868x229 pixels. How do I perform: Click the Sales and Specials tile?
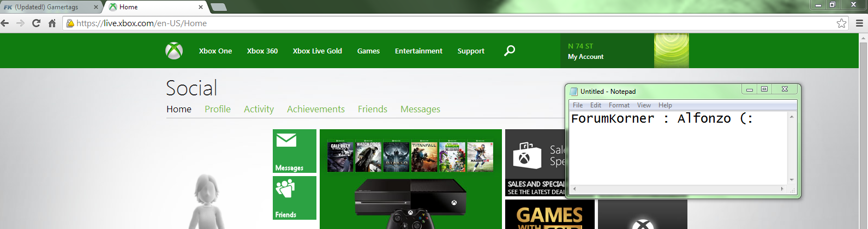(535, 163)
